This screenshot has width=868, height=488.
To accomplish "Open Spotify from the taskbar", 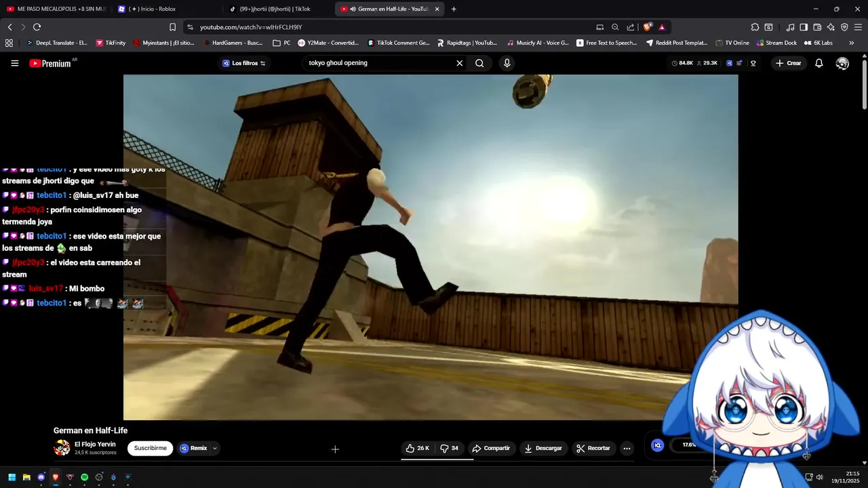I will click(x=84, y=477).
